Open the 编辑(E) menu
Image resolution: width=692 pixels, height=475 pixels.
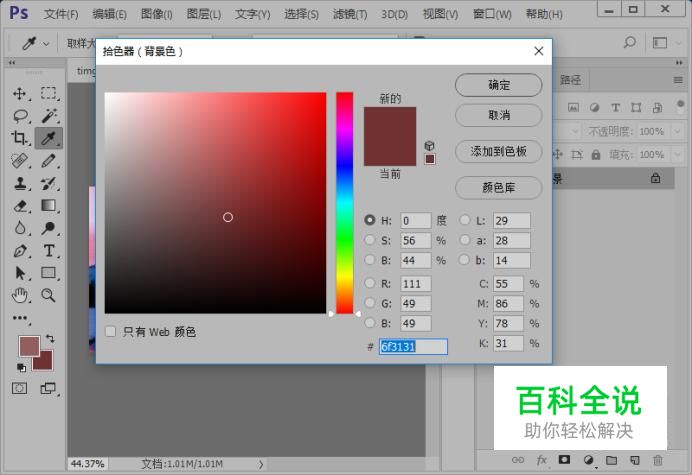tap(109, 14)
